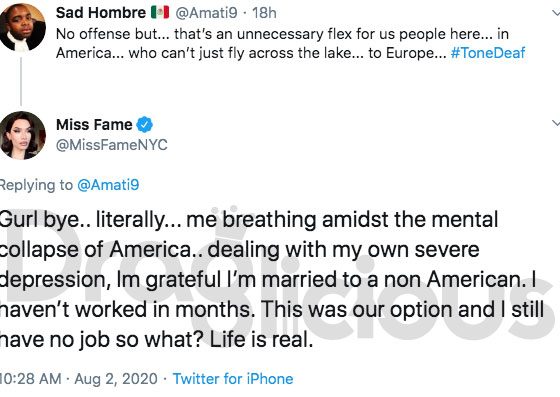Open Miss Fame's profile avatar

point(22,135)
